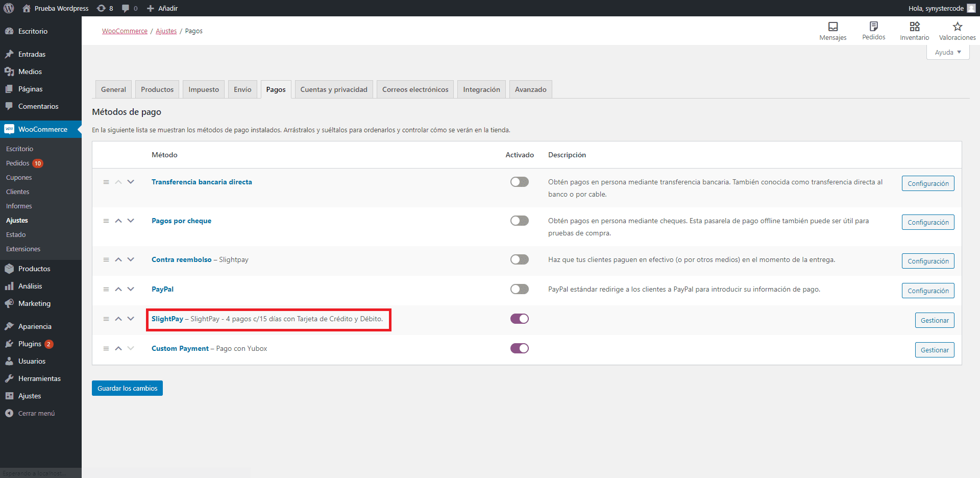Open the PayPal method link

click(x=162, y=289)
